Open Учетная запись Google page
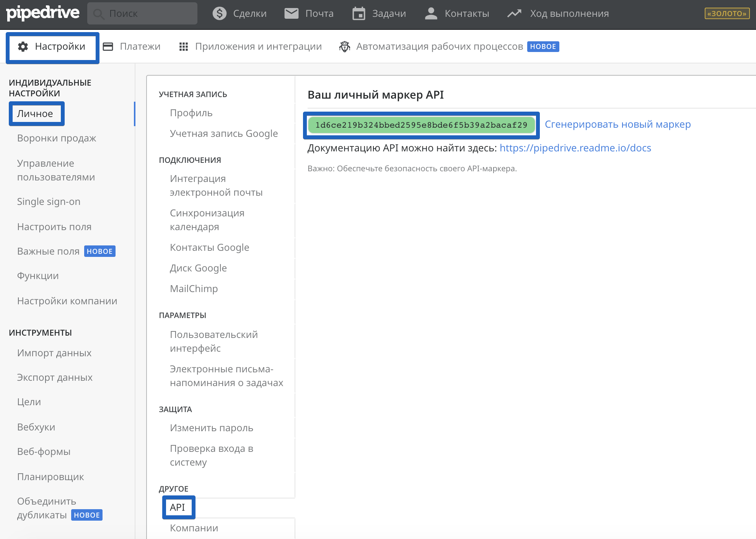The width and height of the screenshot is (756, 539). (224, 133)
